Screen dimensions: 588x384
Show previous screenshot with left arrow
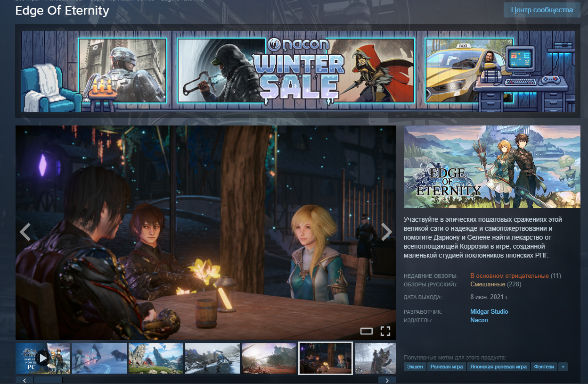click(x=25, y=232)
